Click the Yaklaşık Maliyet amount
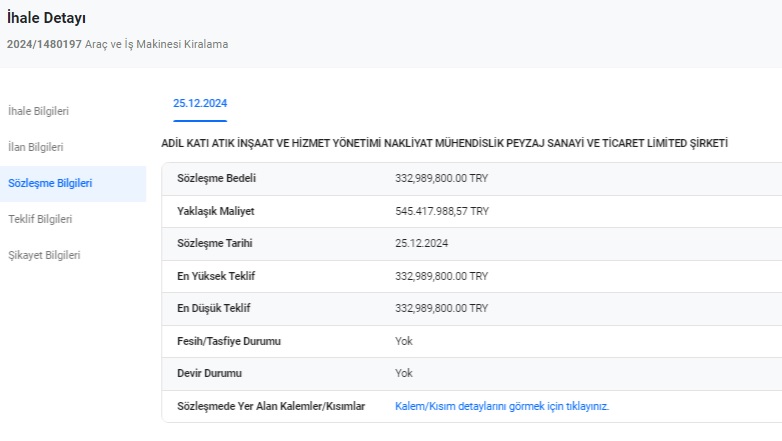This screenshot has width=782, height=441. (x=442, y=211)
